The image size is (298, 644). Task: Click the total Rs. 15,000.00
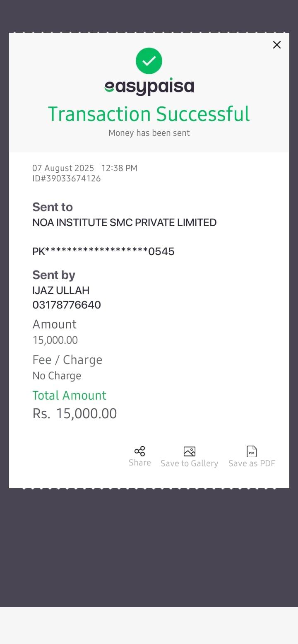(75, 413)
